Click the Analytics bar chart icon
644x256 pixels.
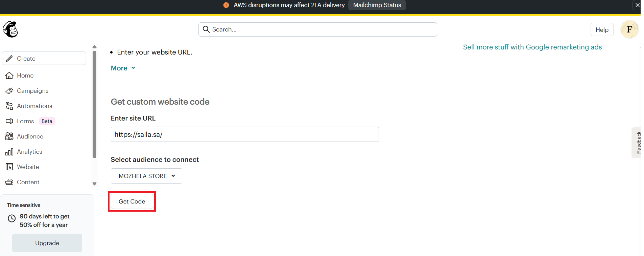tap(9, 152)
